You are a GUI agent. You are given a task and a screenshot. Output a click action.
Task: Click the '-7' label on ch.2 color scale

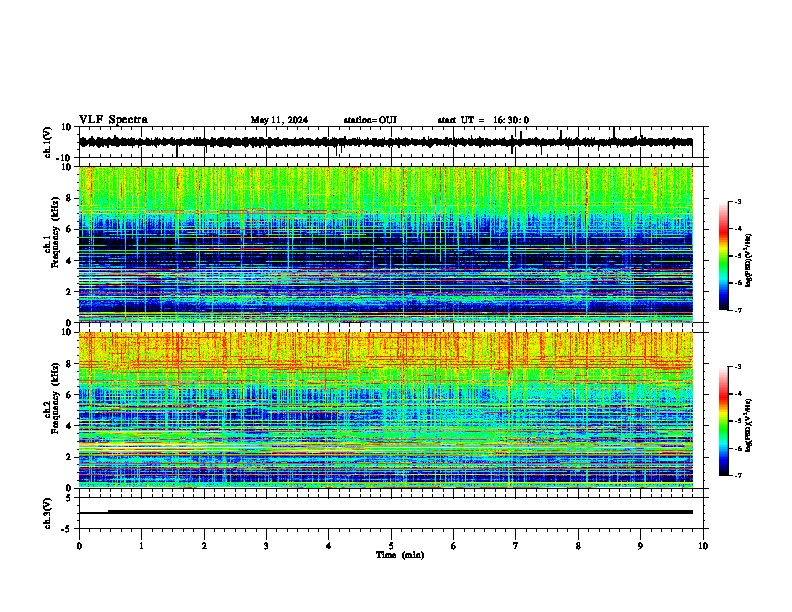coord(738,475)
